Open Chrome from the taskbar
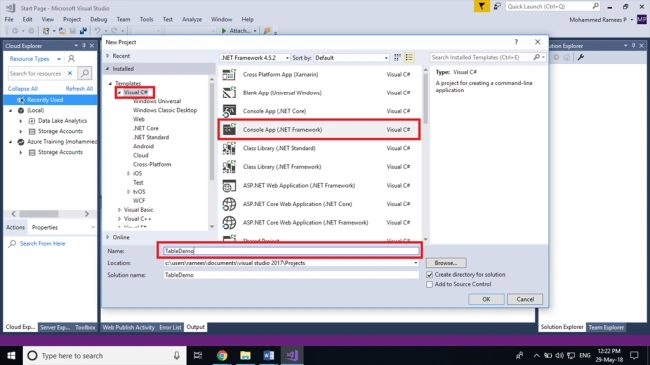650x365 pixels. (x=222, y=355)
